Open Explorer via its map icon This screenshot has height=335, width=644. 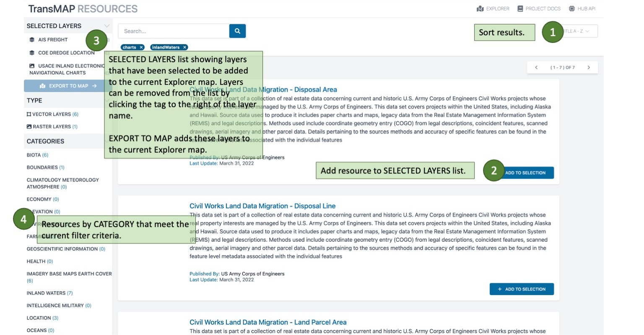coord(480,9)
